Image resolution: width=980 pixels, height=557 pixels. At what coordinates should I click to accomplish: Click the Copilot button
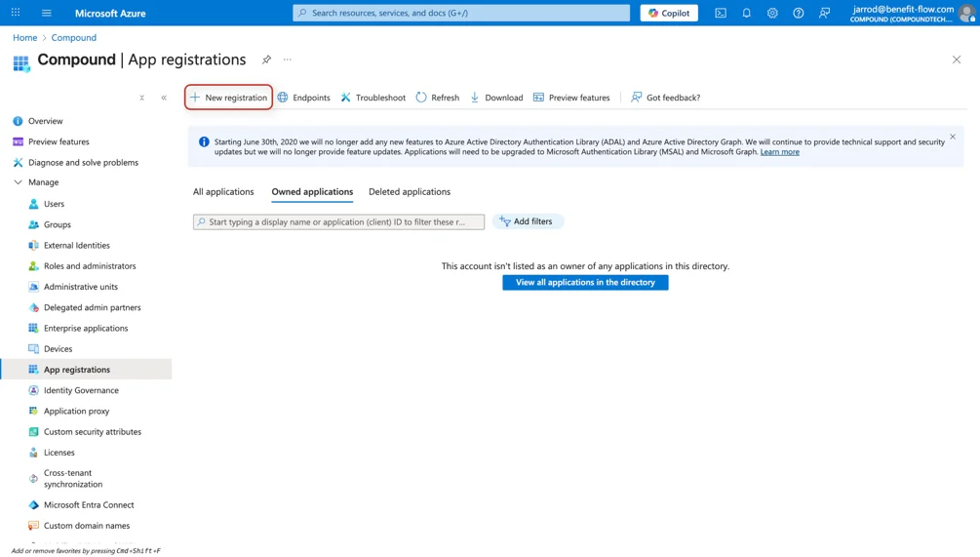(669, 13)
